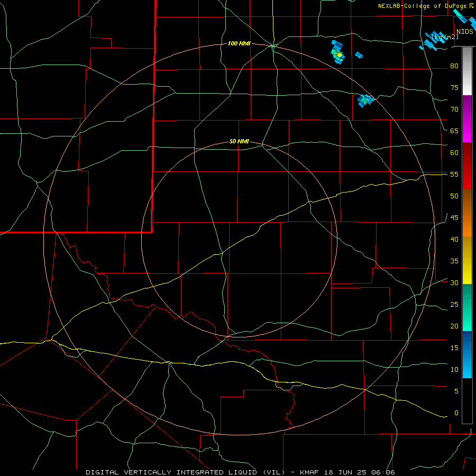The height and width of the screenshot is (476, 476).
Task: Click the "45" value on the scale
Action: pyautogui.click(x=454, y=218)
